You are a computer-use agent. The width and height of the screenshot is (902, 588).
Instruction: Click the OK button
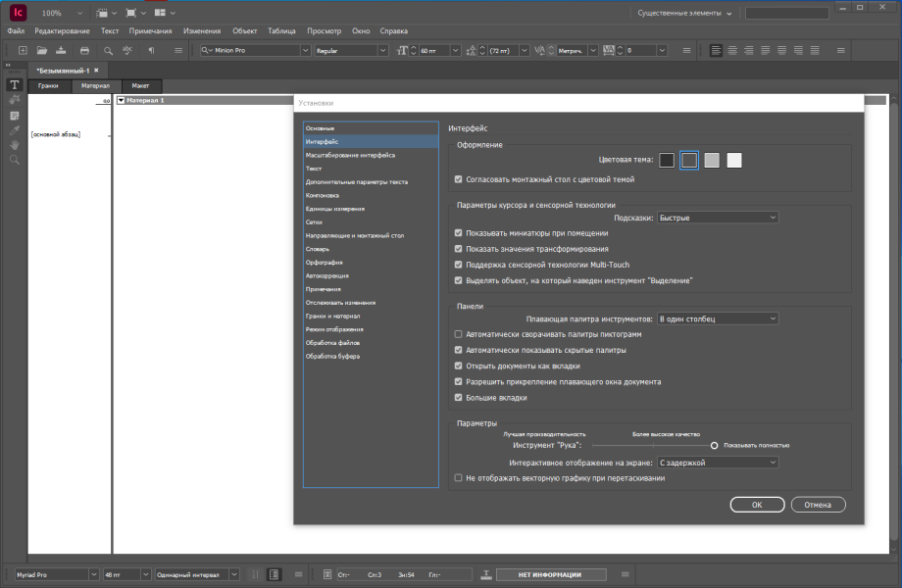pyautogui.click(x=757, y=505)
